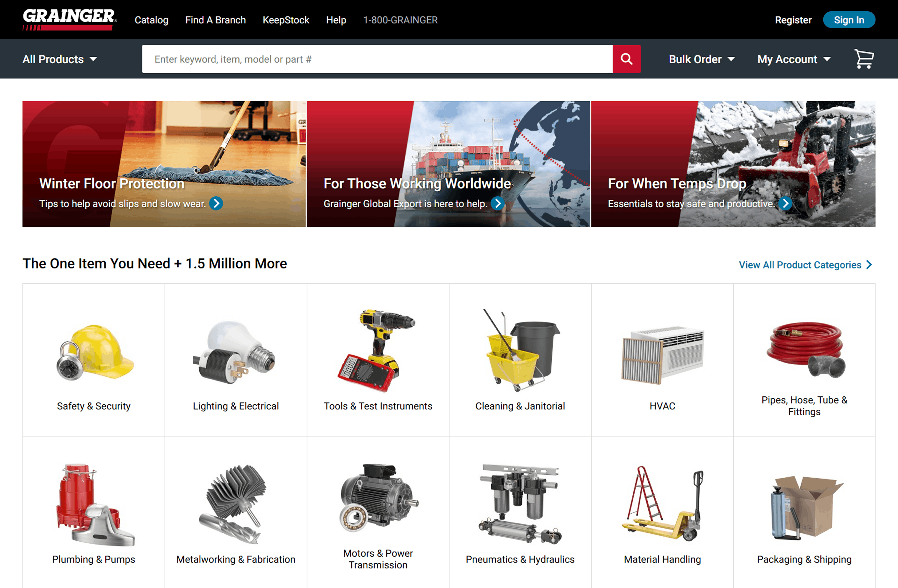This screenshot has width=898, height=588.
Task: Open the Winter Floor Protection banner arrow
Action: pyautogui.click(x=216, y=203)
